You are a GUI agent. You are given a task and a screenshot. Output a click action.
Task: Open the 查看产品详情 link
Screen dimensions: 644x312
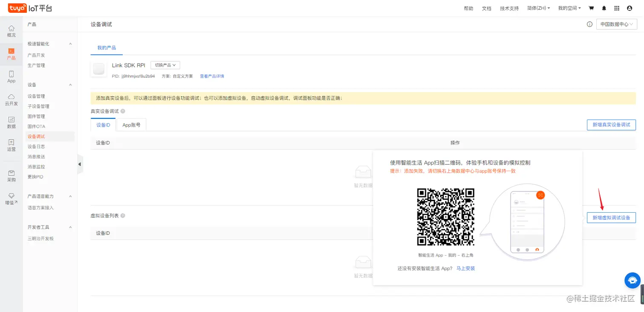[x=212, y=76]
